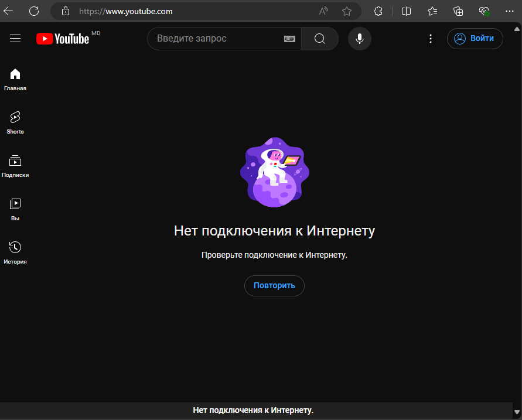The image size is (522, 420).
Task: Go to 'Главная' in the sidebar
Action: coord(15,80)
